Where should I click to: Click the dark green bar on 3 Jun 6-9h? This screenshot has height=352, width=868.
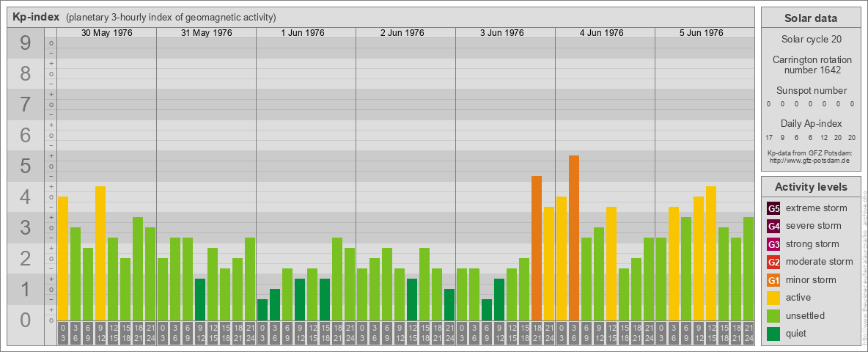coord(487,310)
